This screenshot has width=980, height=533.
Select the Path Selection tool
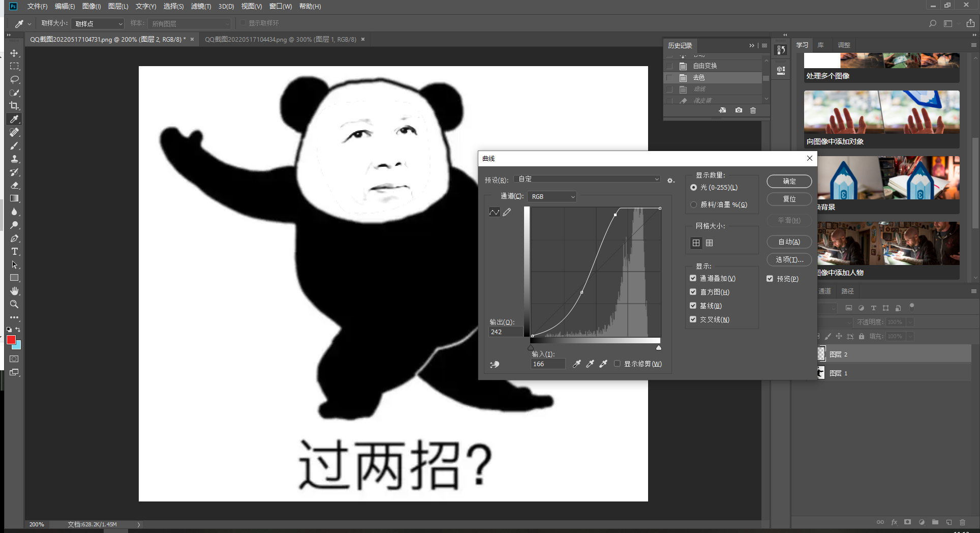click(x=14, y=264)
